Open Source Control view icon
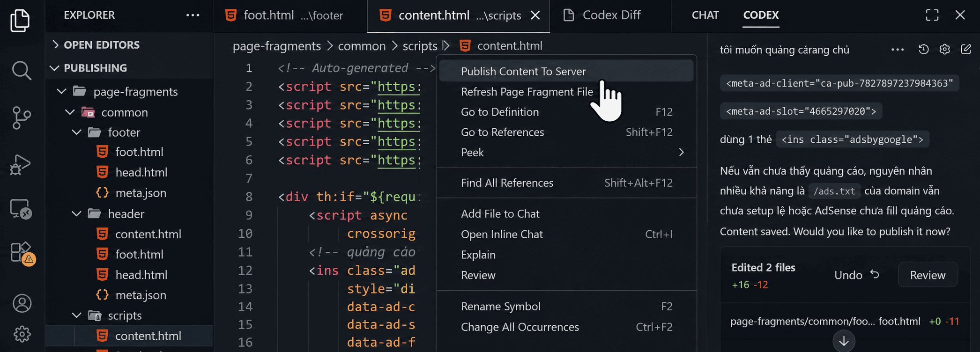Screen dimensions: 980x352 click(21, 117)
